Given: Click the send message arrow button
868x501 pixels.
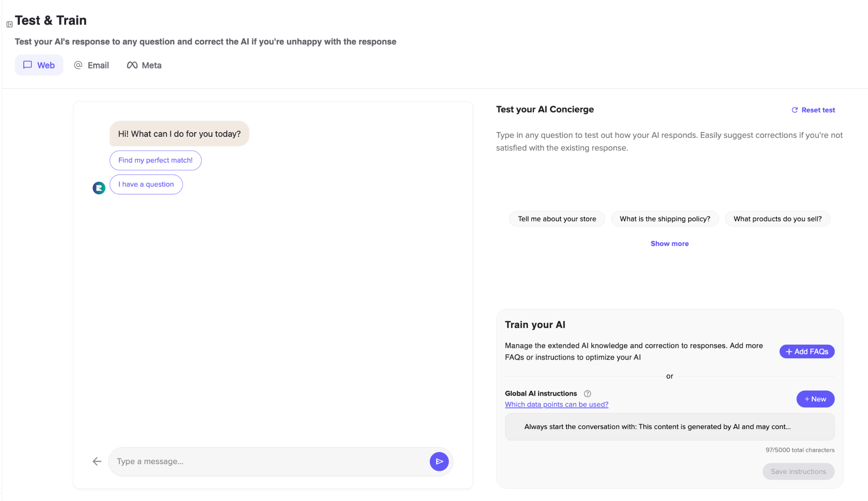Looking at the screenshot, I should click(x=439, y=462).
